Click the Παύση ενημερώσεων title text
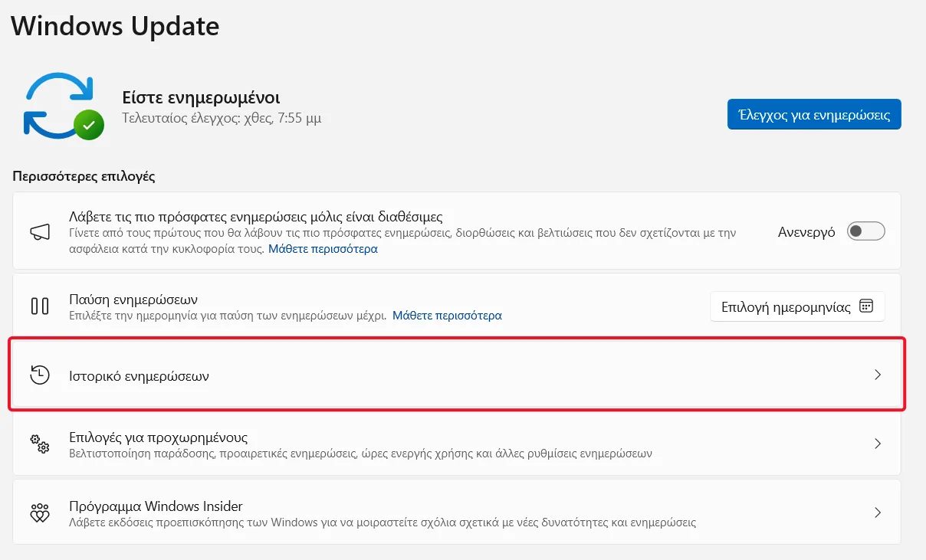Image resolution: width=926 pixels, height=560 pixels. pyautogui.click(x=134, y=299)
